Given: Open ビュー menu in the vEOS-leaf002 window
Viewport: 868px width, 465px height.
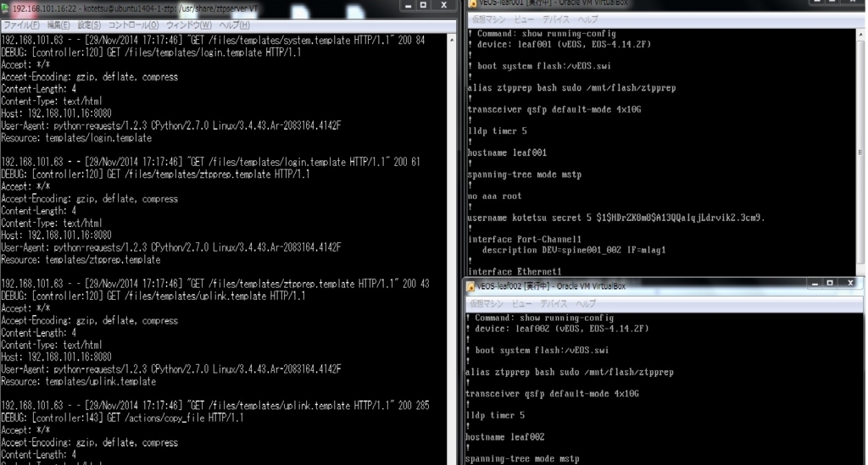Looking at the screenshot, I should point(522,303).
